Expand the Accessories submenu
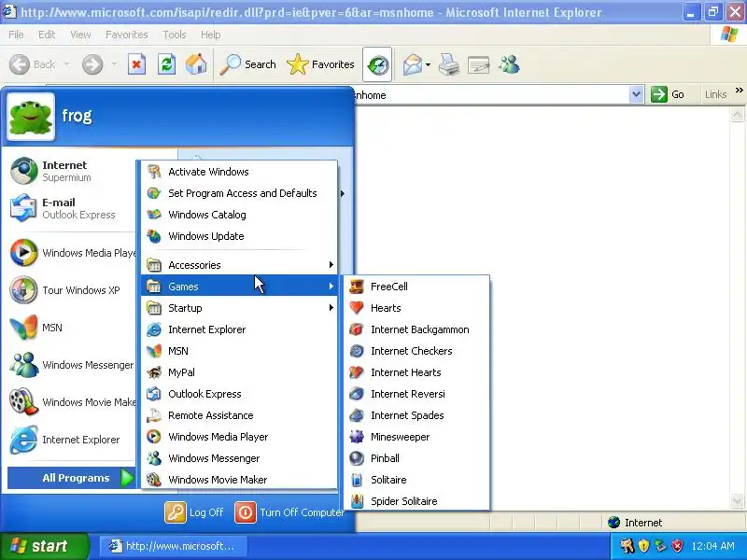The width and height of the screenshot is (747, 560). [239, 265]
